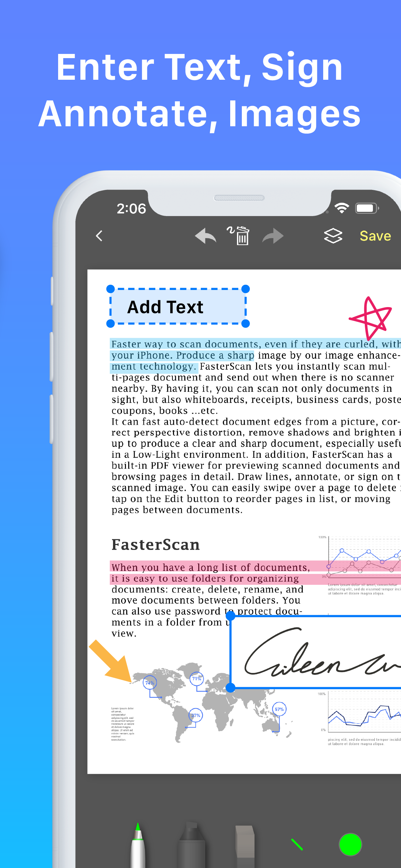The width and height of the screenshot is (401, 868).
Task: Tap the FasterScan heading text
Action: click(x=156, y=544)
